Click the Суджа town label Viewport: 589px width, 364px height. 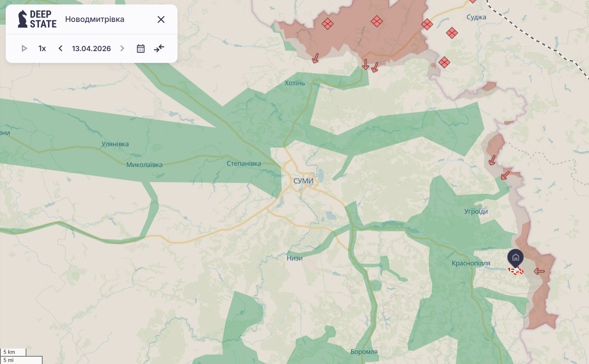coord(476,17)
